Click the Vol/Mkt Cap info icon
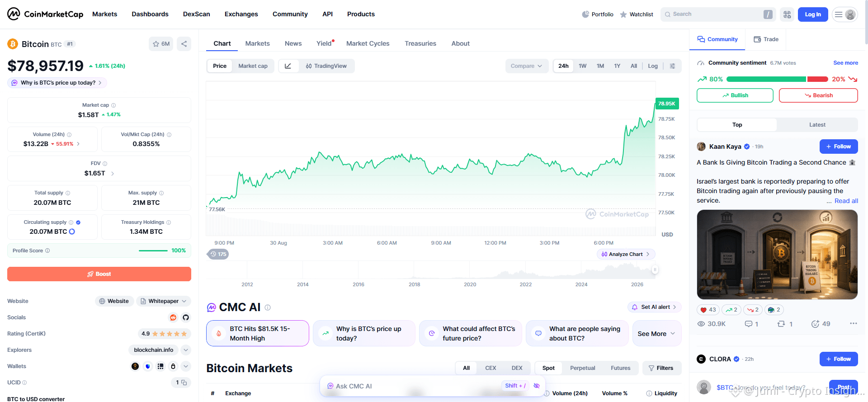The height and width of the screenshot is (402, 868). click(169, 135)
